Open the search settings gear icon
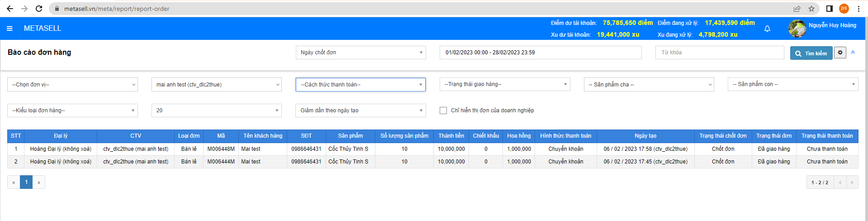This screenshot has height=221, width=868. (x=840, y=53)
